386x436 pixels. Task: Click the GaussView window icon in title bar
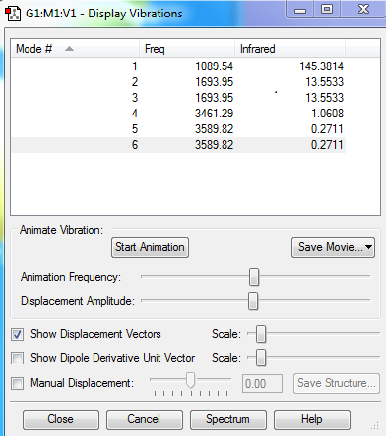[13, 14]
